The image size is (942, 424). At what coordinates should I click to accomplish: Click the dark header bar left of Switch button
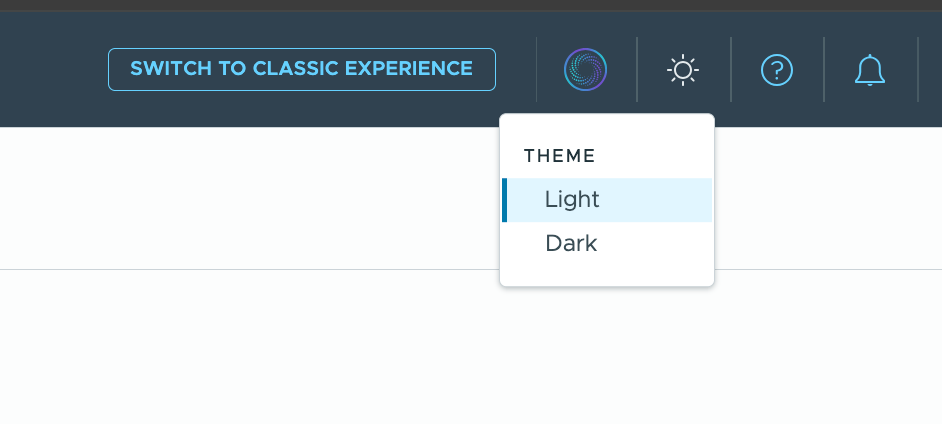click(x=54, y=70)
